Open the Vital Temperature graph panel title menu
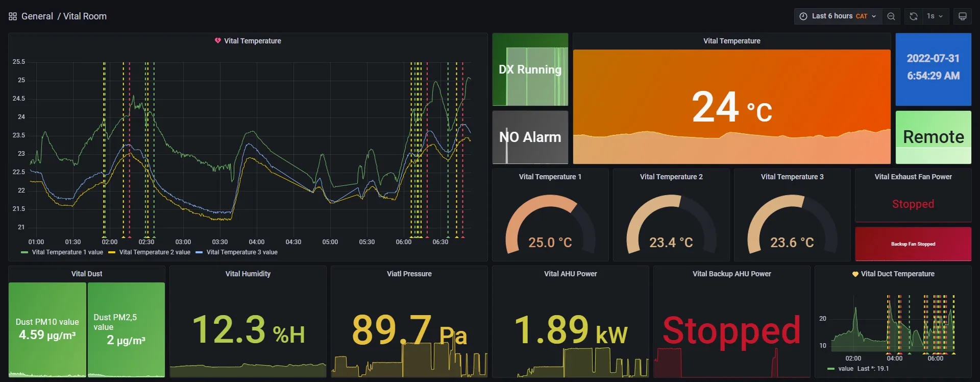980x382 pixels. [x=252, y=41]
